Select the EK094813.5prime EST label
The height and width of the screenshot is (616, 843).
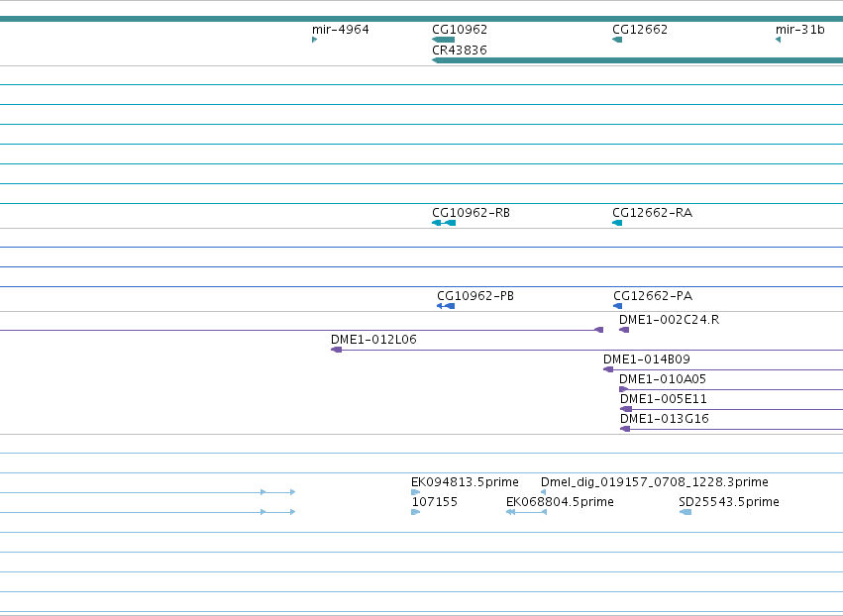click(x=465, y=481)
